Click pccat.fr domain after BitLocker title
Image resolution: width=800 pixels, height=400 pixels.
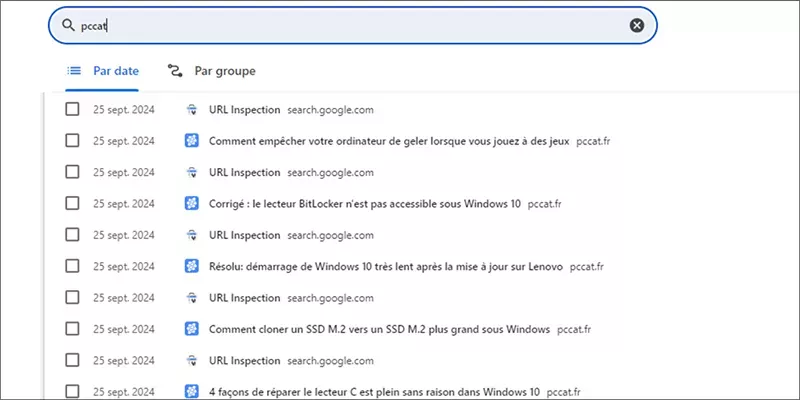coord(544,204)
